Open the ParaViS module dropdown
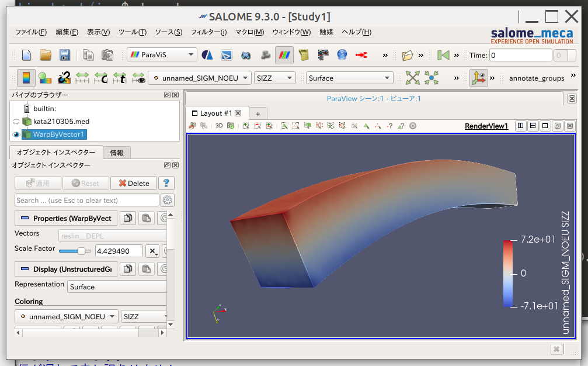 (162, 55)
